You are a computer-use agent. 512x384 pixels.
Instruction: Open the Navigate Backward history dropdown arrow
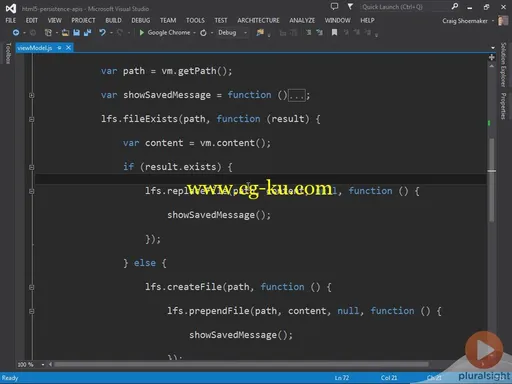tap(24, 33)
